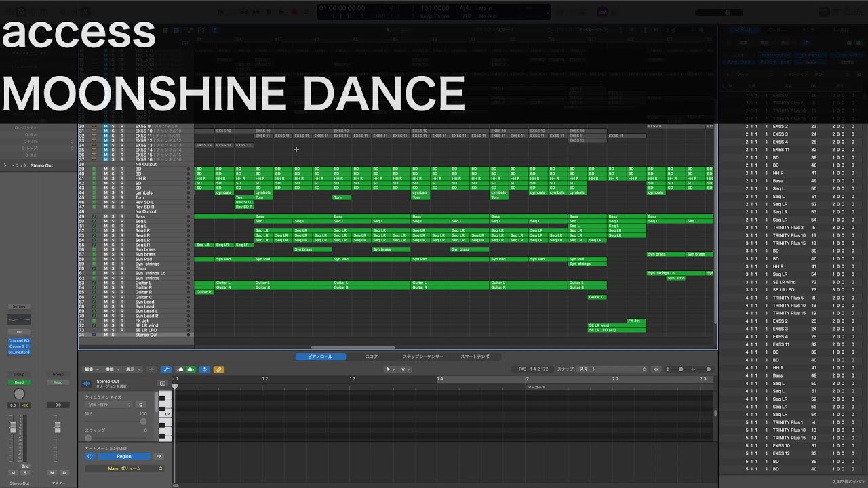Click the stereo link icon below the EQ thumbnail
This screenshot has height=488, width=868.
click(19, 331)
